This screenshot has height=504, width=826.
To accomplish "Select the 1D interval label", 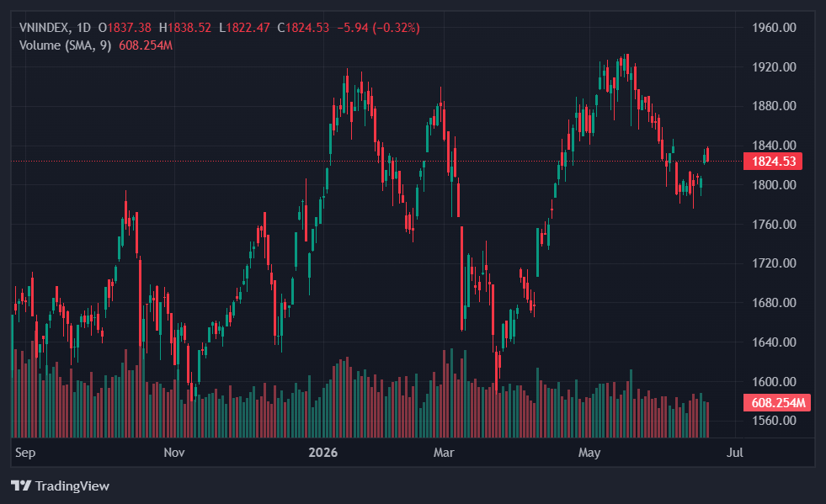I will (x=83, y=28).
